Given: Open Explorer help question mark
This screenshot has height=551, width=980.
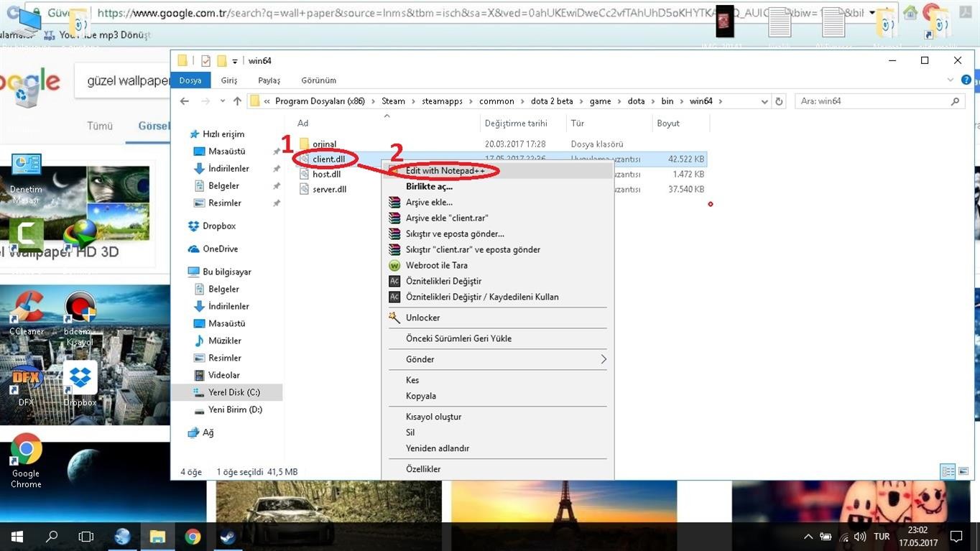Looking at the screenshot, I should [967, 80].
